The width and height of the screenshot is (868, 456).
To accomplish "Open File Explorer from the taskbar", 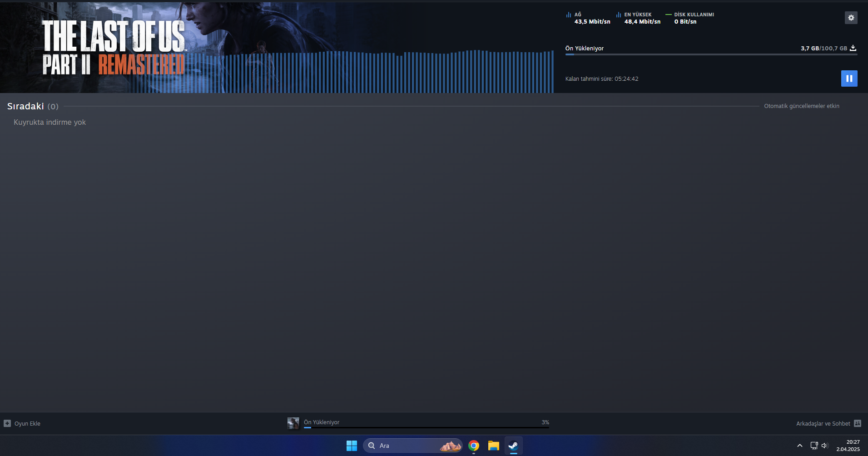I will 494,446.
